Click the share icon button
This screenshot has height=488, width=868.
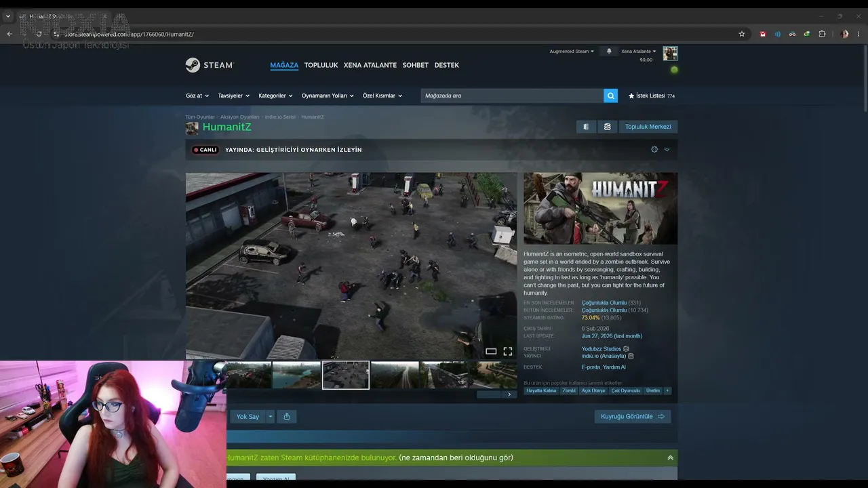(287, 416)
